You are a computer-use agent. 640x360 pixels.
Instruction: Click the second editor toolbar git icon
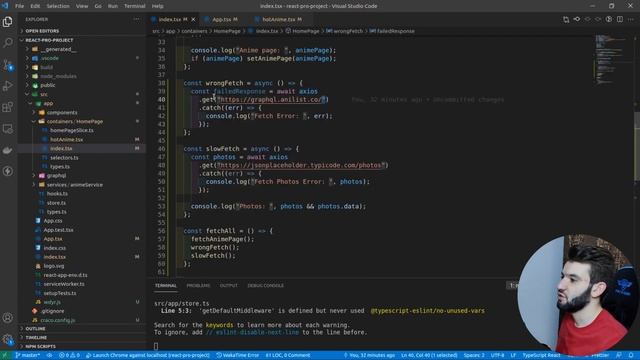click(x=577, y=19)
